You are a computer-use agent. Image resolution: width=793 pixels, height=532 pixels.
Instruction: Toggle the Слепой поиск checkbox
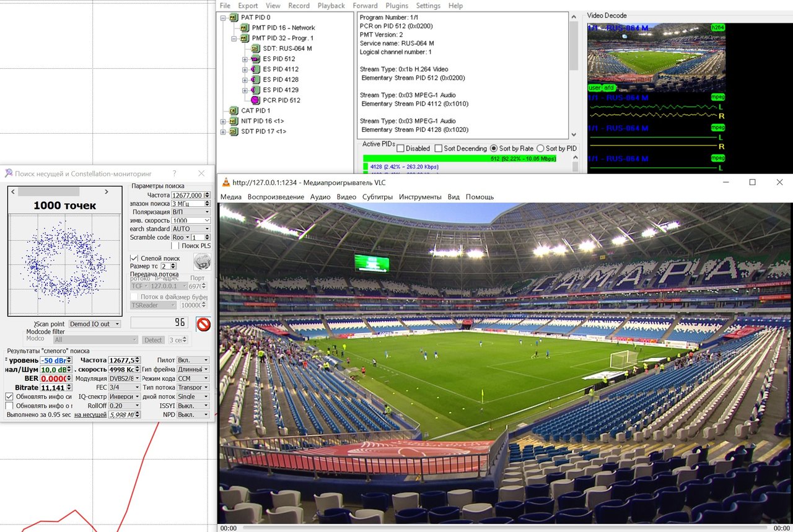134,258
